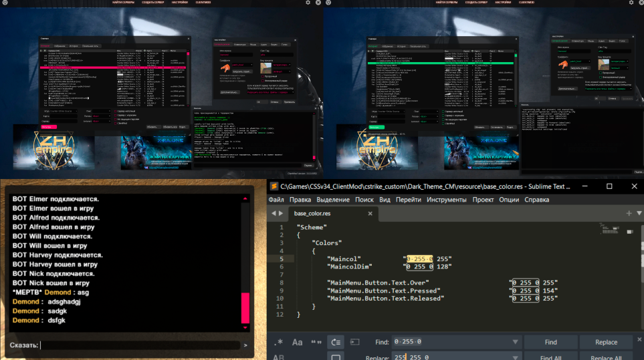Toggle wrap search icon in Find panel

click(336, 342)
